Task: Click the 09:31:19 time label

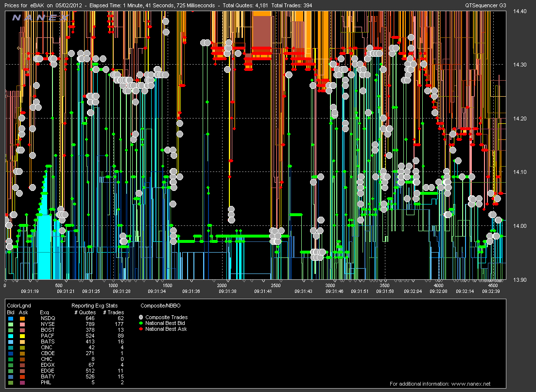Action: point(30,291)
